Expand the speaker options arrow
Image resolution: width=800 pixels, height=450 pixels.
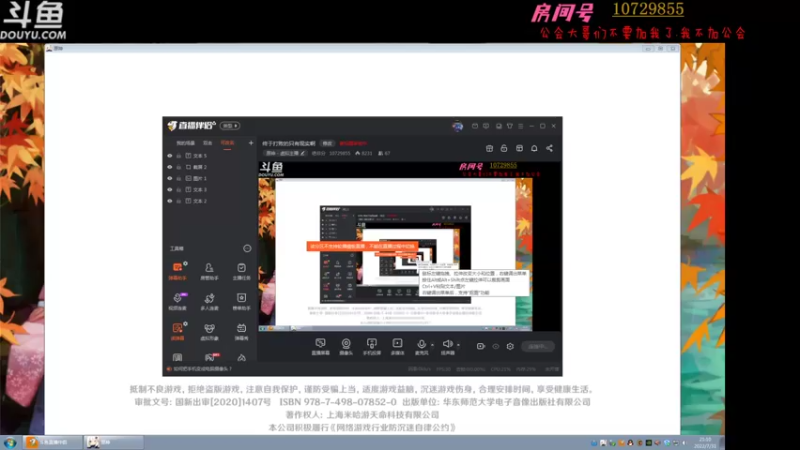(458, 345)
